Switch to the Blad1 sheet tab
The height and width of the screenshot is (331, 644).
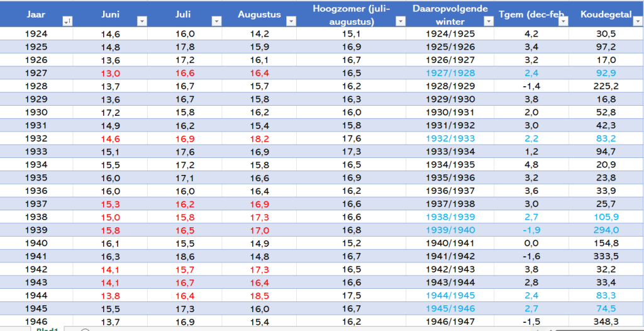(47, 328)
